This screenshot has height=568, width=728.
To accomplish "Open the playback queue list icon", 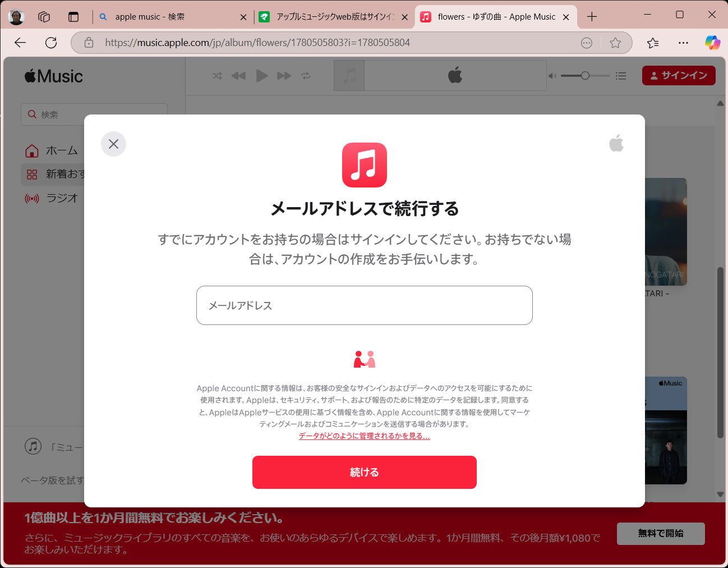I will click(x=621, y=76).
